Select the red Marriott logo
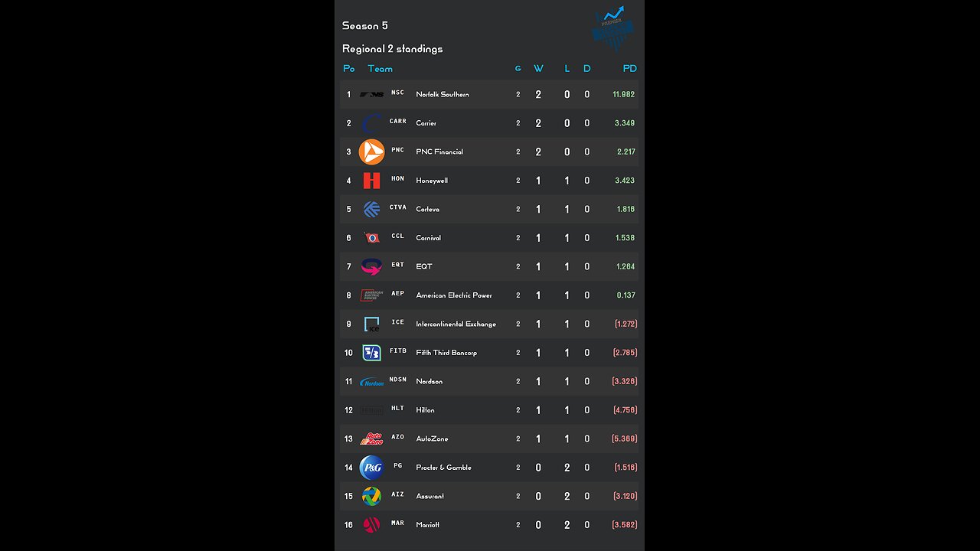980x551 pixels. coord(372,525)
